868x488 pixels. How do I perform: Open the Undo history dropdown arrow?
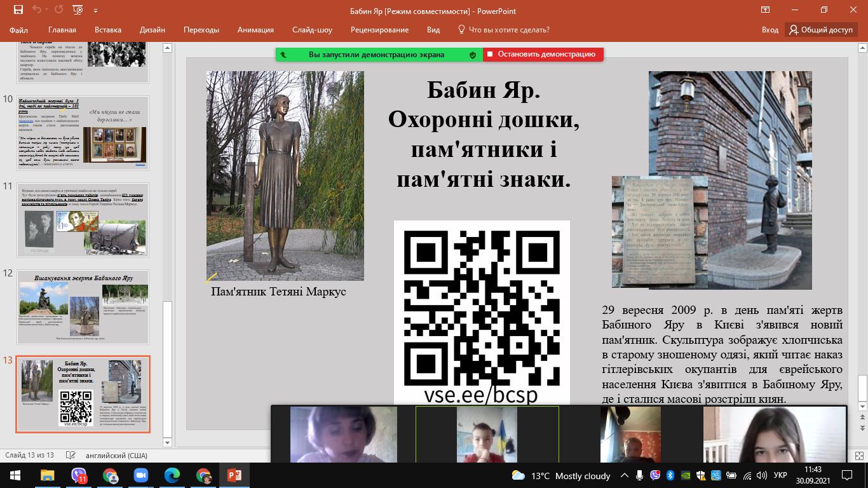click(47, 11)
